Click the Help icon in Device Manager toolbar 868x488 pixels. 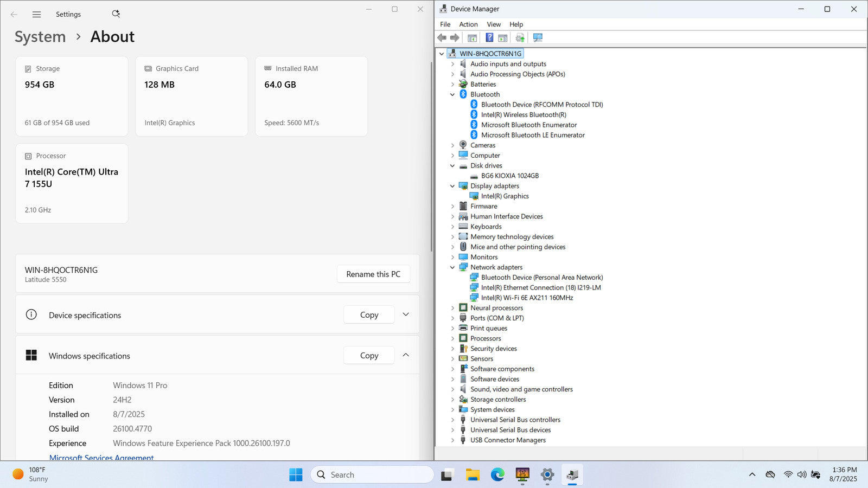[489, 38]
